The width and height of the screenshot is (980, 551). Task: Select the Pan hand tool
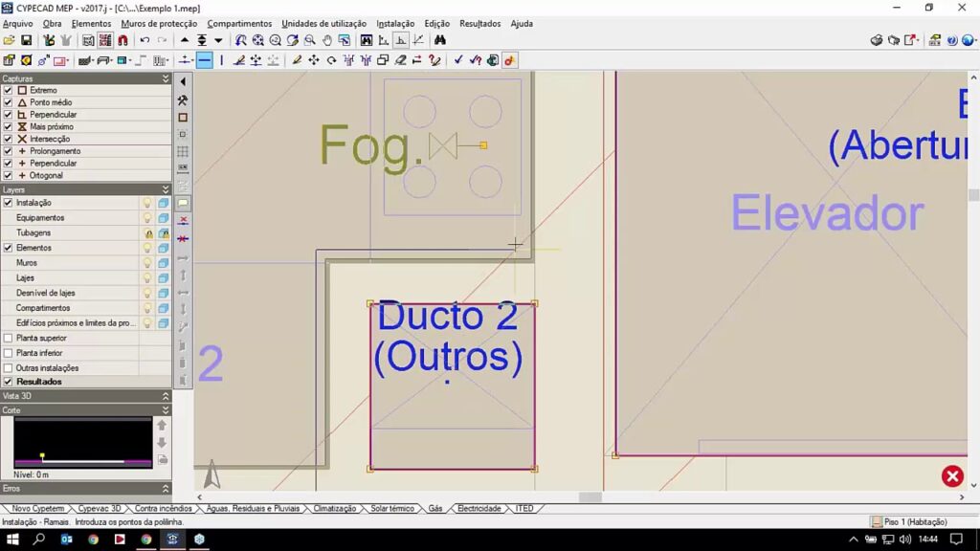(327, 40)
